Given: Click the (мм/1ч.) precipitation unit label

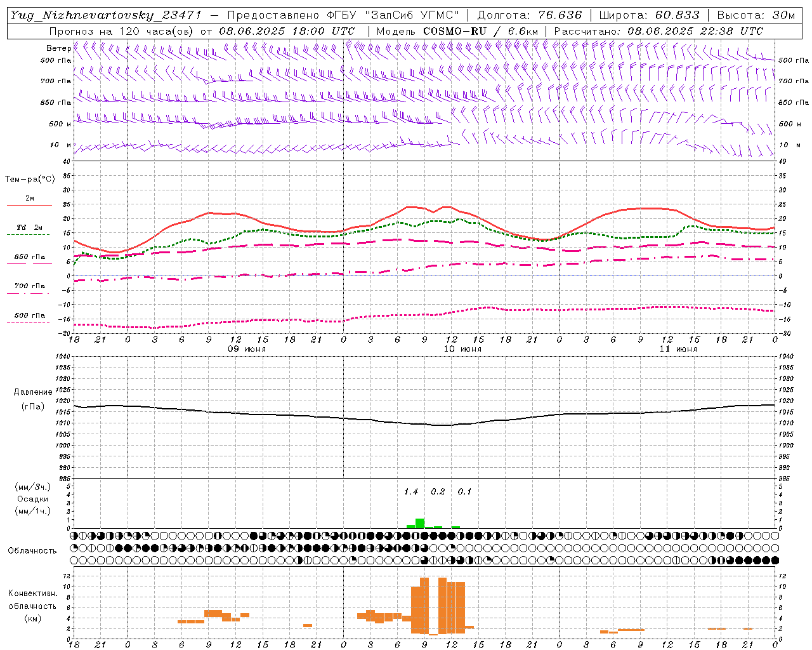Looking at the screenshot, I should tap(33, 511).
